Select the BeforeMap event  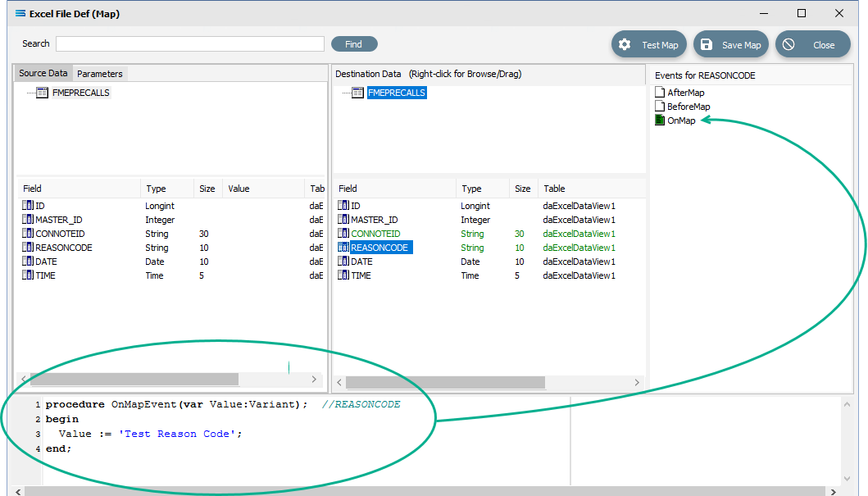point(688,107)
